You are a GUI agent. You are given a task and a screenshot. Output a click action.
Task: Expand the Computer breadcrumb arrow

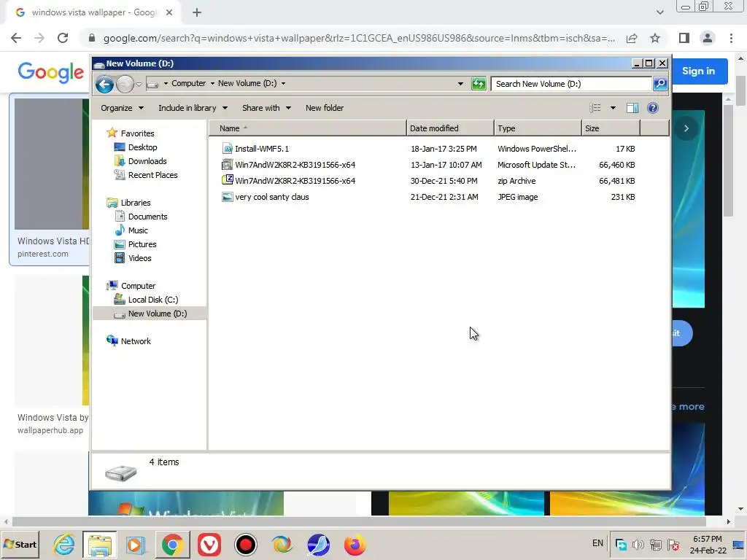[x=212, y=83]
